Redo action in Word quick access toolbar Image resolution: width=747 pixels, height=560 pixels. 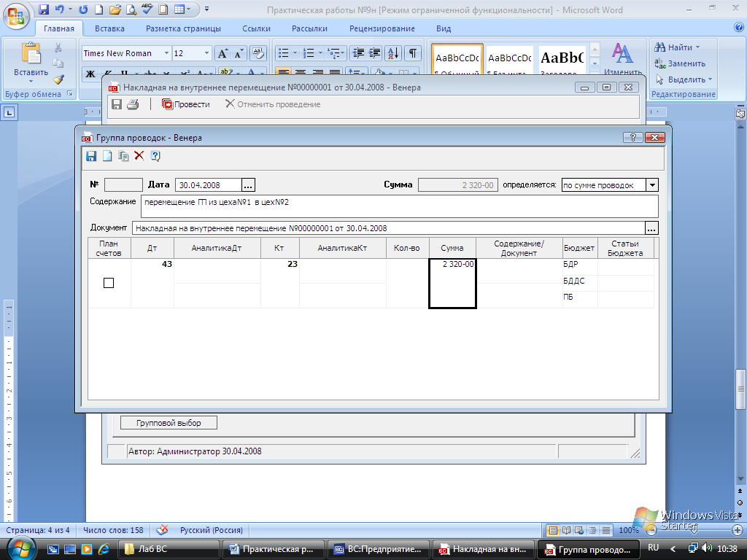click(x=83, y=9)
